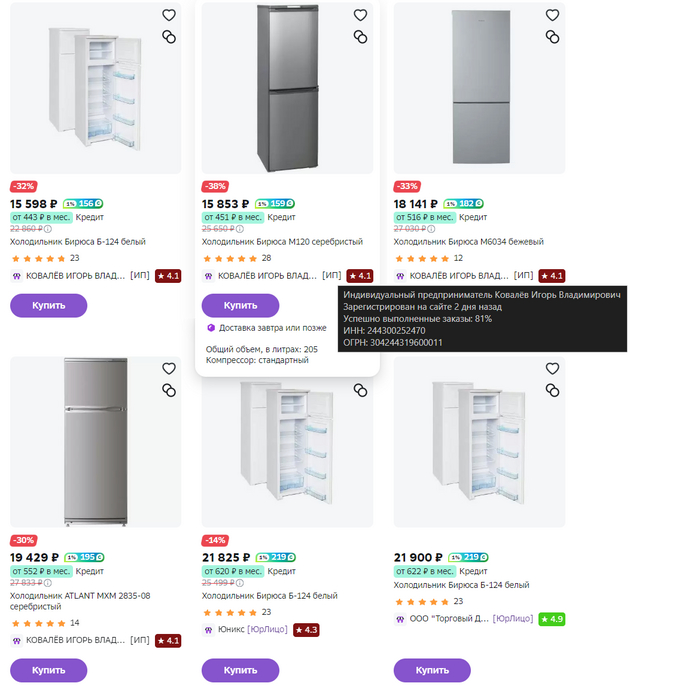
Task: Click compare icon on Бирюса M6034 card
Action: click(552, 37)
